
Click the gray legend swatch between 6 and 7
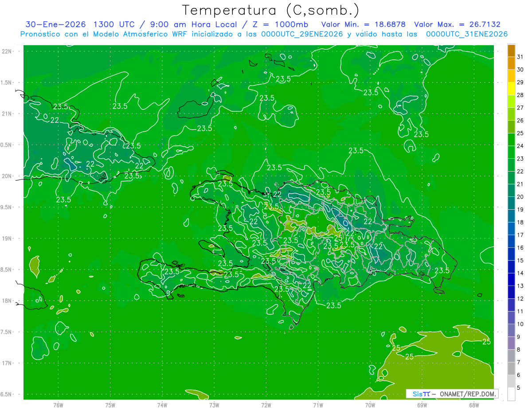(511, 369)
